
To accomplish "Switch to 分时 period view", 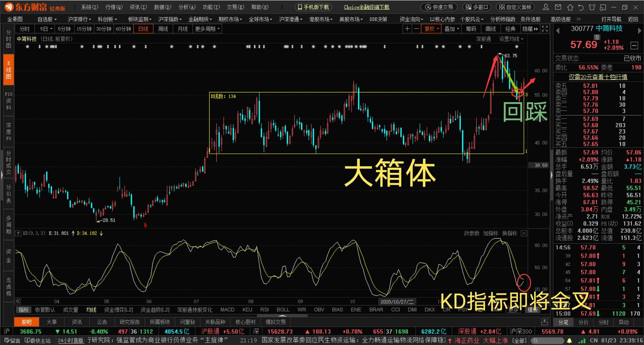I will coord(24,29).
